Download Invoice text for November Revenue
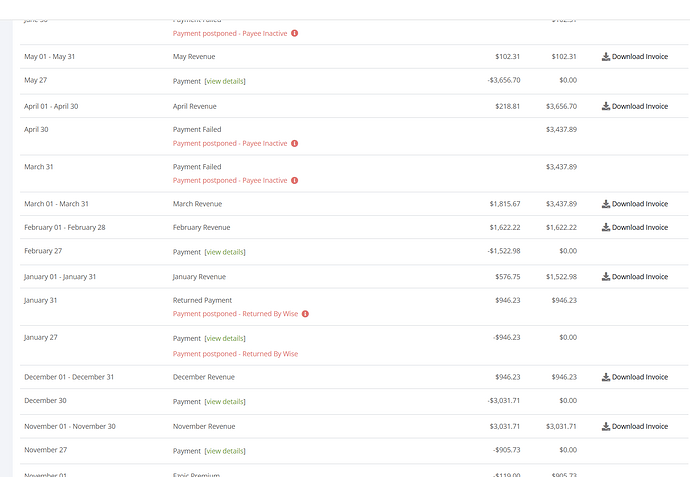The image size is (690, 477). (640, 427)
